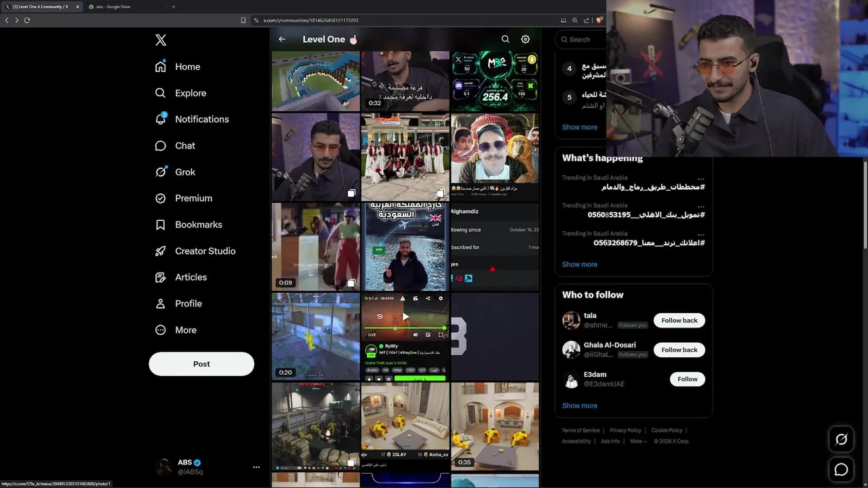
Task: Open the Explore page
Action: tap(180, 93)
